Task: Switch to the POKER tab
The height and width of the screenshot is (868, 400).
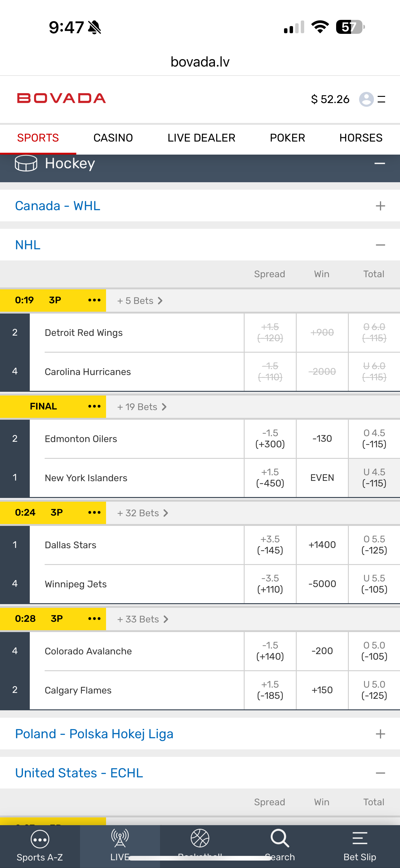Action: pos(287,138)
